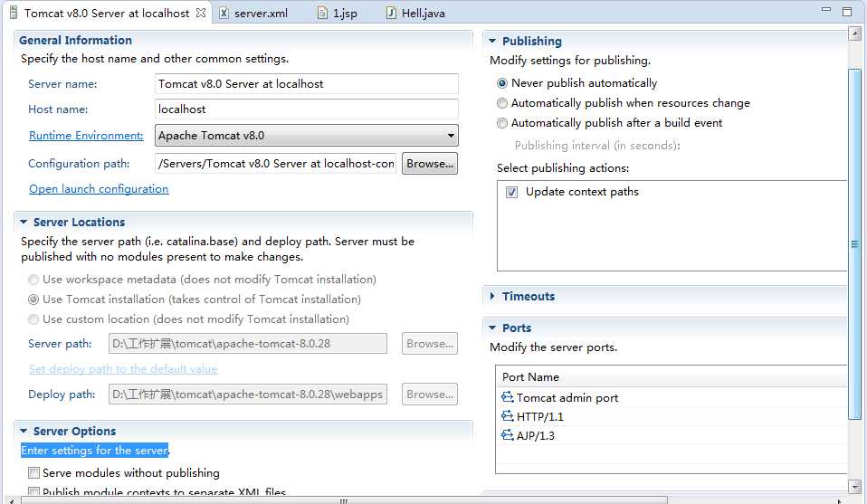Open the Runtime Environment link
This screenshot has width=867, height=504.
click(x=86, y=136)
